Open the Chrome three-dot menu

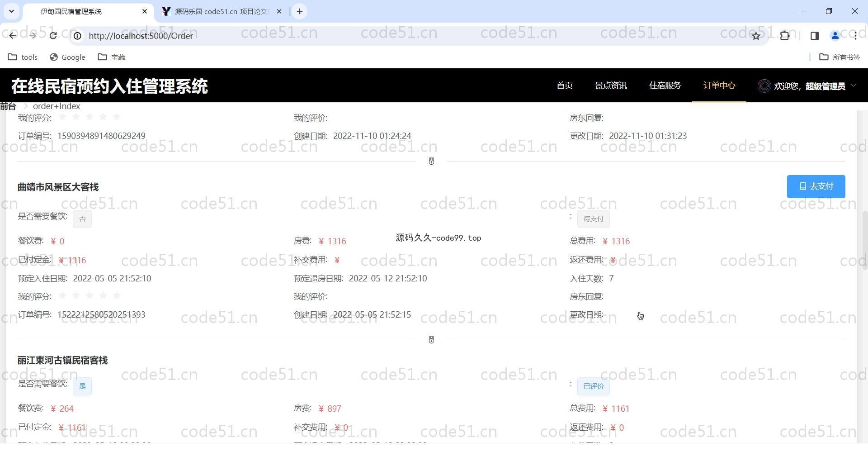(855, 36)
